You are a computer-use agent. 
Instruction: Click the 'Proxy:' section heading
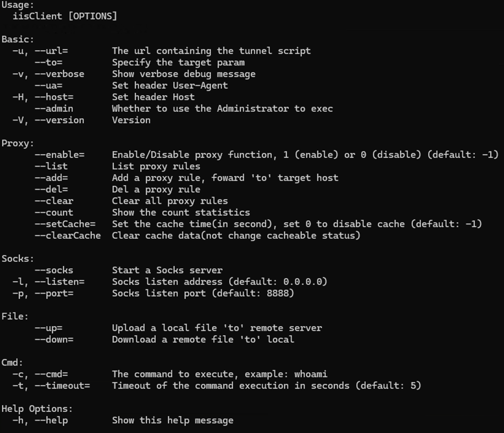[x=18, y=143]
